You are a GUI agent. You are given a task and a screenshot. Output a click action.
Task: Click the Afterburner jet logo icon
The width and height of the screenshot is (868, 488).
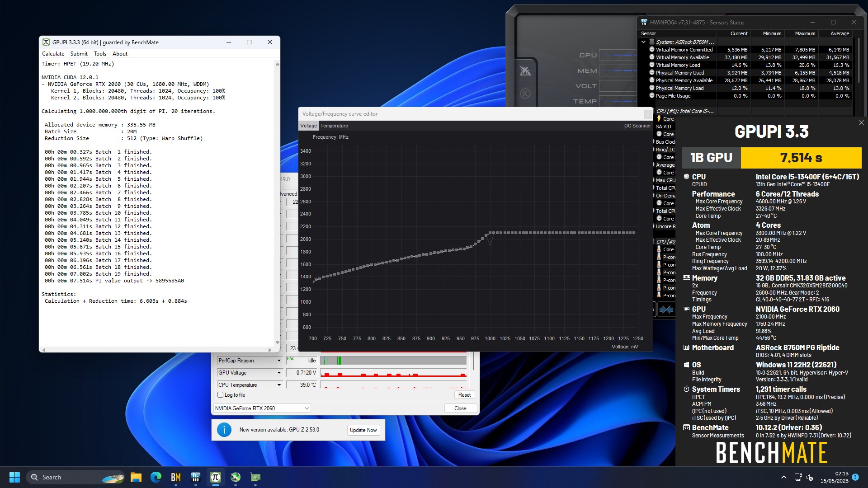coord(525,70)
